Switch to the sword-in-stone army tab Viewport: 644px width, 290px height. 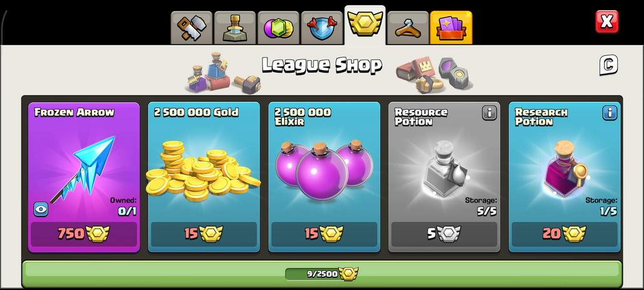click(235, 28)
